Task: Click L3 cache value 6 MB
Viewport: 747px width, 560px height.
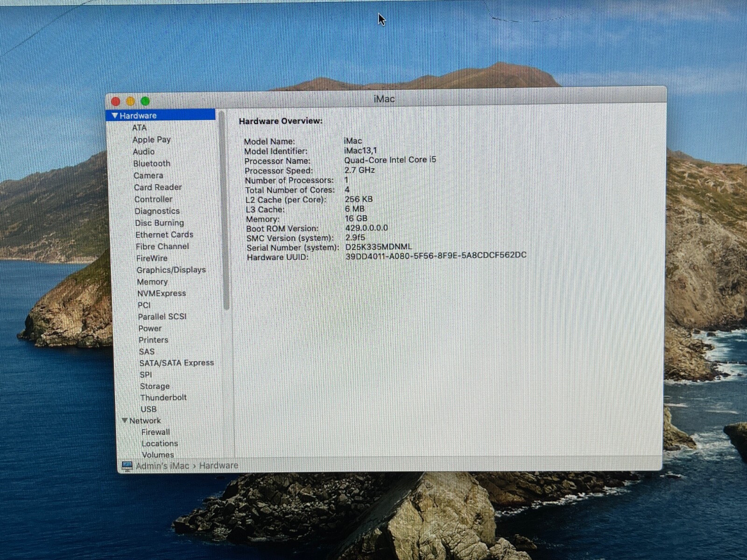Action: (355, 209)
